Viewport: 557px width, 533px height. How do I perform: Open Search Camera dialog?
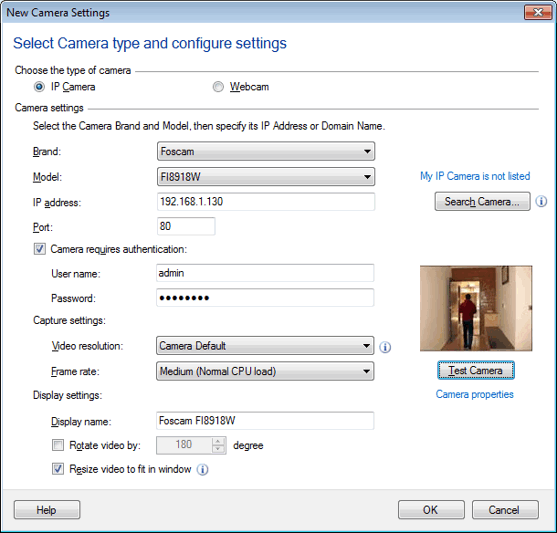(482, 201)
